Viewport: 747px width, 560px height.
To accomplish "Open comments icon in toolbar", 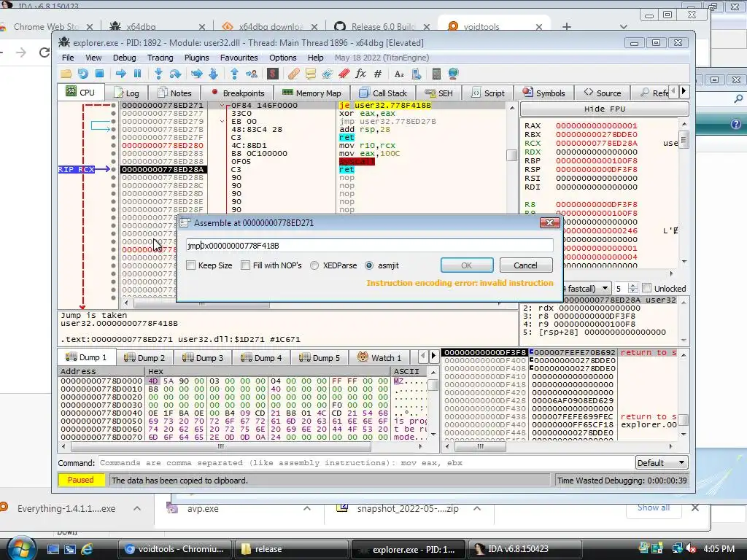I will [311, 74].
